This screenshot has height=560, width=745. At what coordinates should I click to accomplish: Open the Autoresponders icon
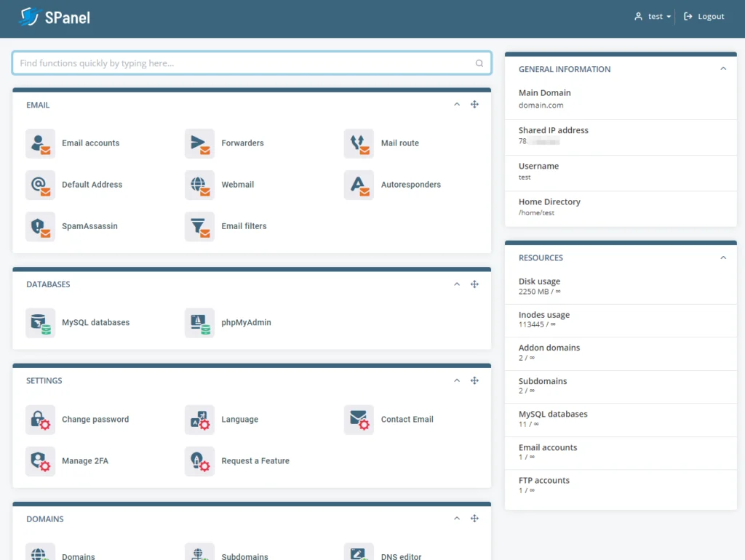tap(359, 185)
